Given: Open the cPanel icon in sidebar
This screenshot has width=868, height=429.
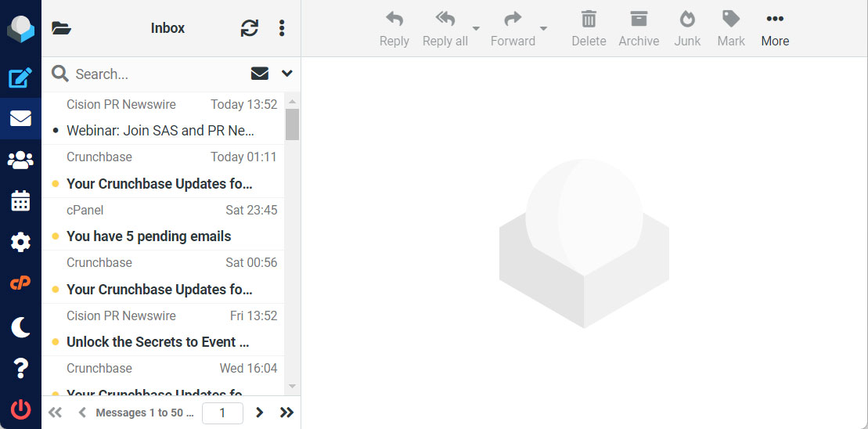Looking at the screenshot, I should point(20,283).
